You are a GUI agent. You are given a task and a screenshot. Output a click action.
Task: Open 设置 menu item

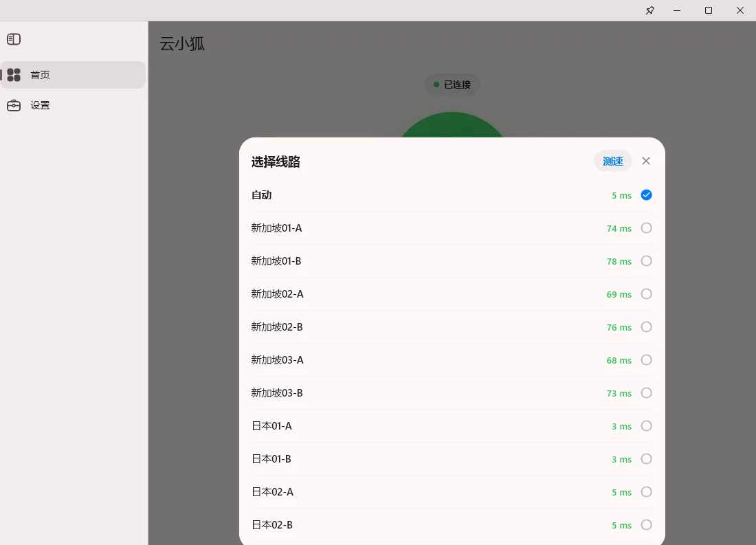(74, 105)
